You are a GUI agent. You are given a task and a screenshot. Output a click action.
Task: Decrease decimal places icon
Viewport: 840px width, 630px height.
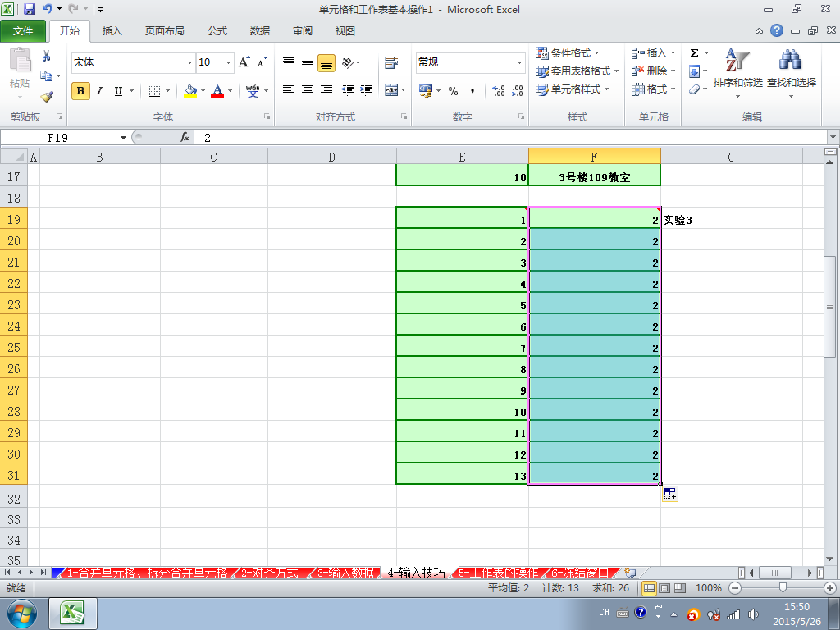517,91
